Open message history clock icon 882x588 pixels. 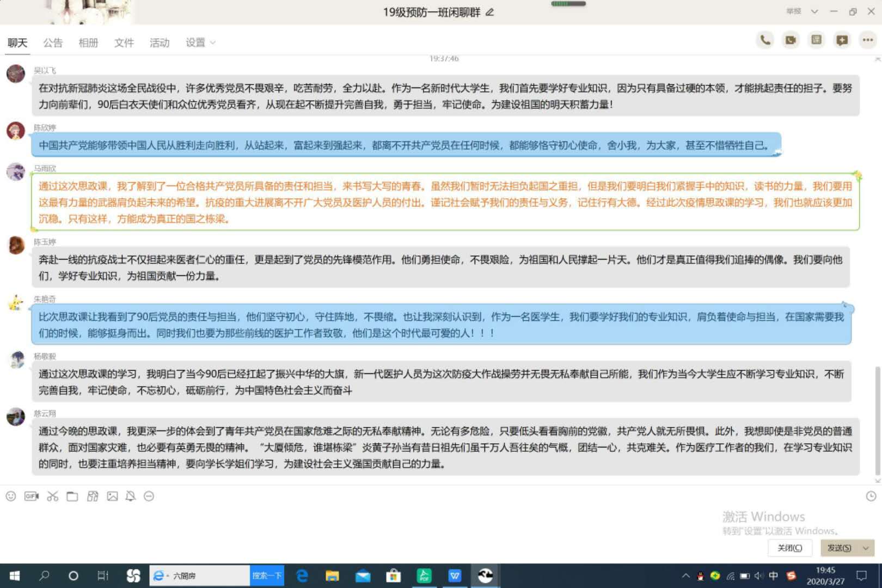(871, 496)
